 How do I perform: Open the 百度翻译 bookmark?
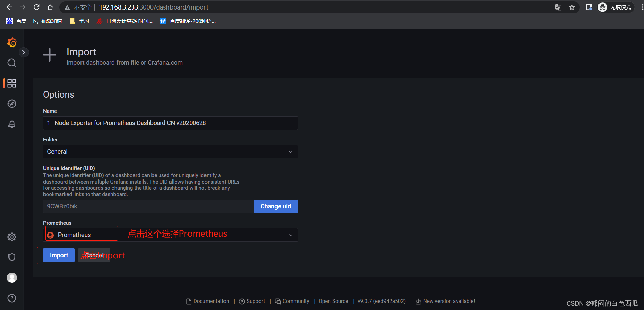point(188,21)
